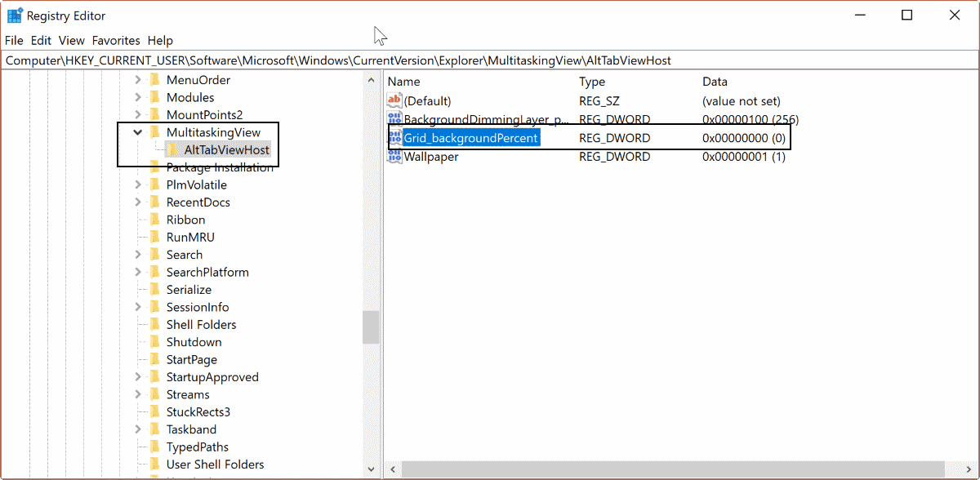The width and height of the screenshot is (980, 480).
Task: Click the DWORD icon beside BackgroundDimmingLayer value
Action: pyautogui.click(x=395, y=119)
